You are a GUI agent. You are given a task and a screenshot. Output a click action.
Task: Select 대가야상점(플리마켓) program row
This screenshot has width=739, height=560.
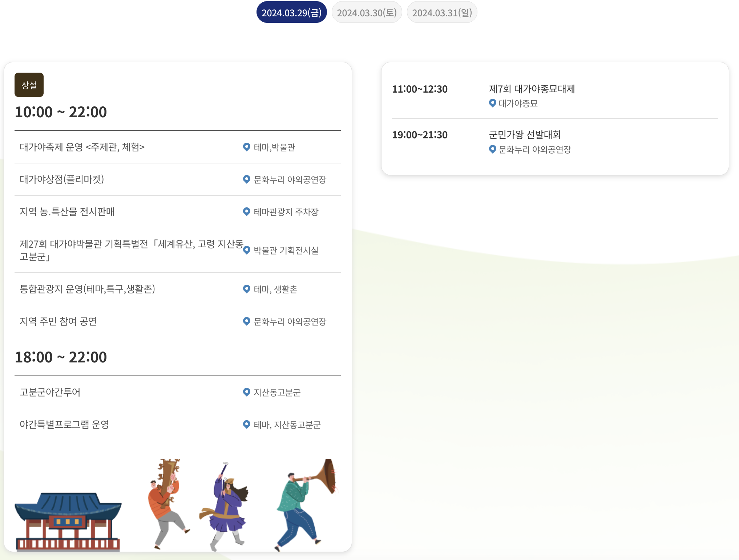[x=62, y=179]
